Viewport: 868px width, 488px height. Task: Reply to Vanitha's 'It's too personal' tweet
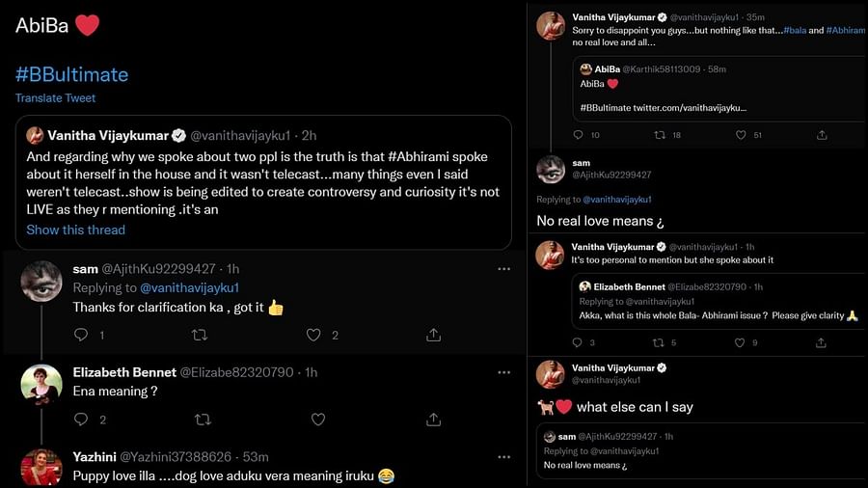click(x=578, y=342)
